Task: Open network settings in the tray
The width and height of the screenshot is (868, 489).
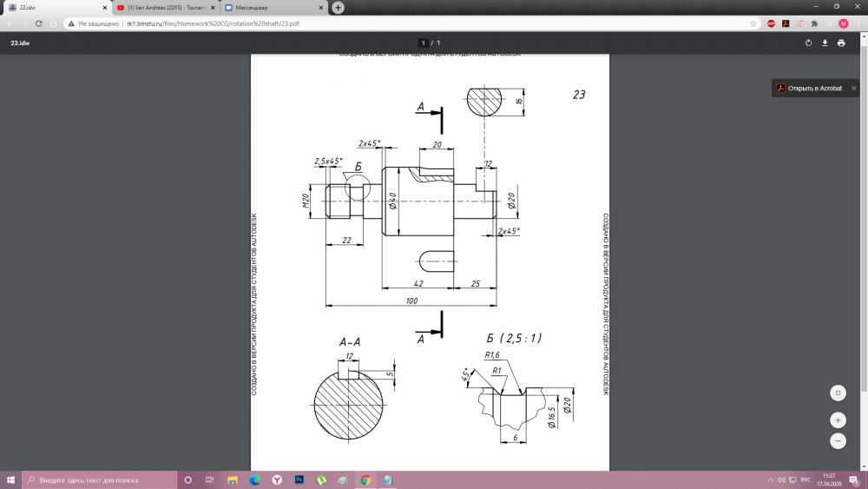Action: coord(792,479)
